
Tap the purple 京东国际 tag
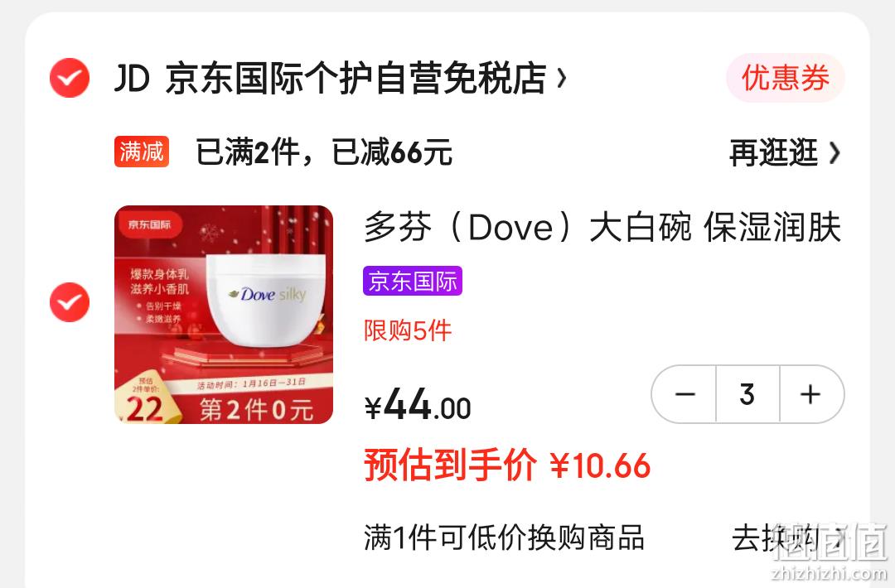412,281
